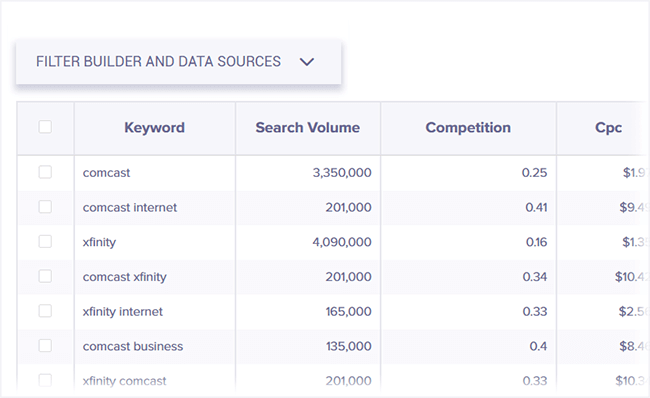Click the competition value 0.41
Viewport: 650px width, 398px height.
tap(536, 207)
